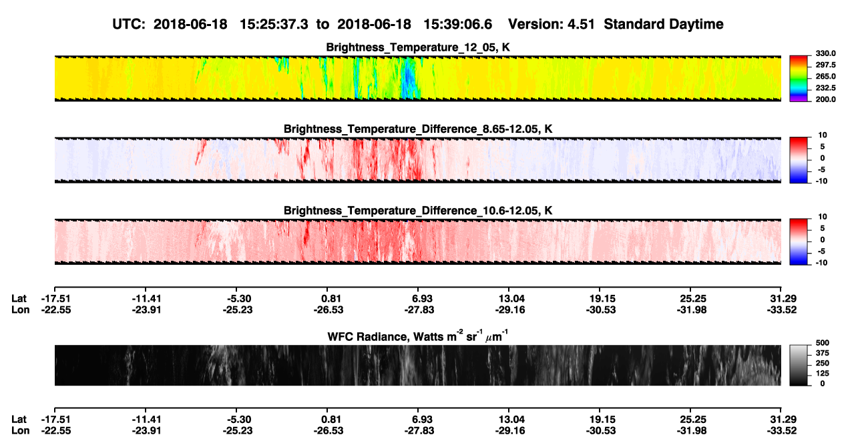Click the 232.5 colorbar tick label
The image size is (868, 445).
[x=824, y=87]
